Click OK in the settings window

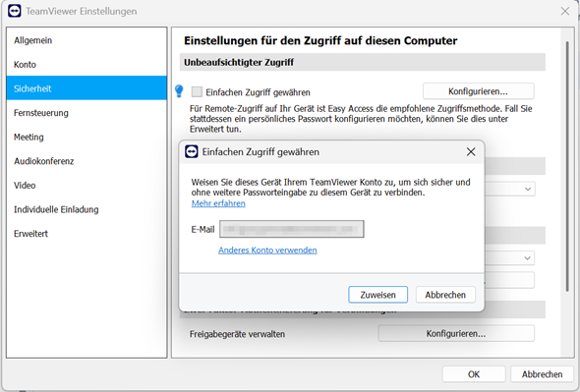[x=474, y=374]
